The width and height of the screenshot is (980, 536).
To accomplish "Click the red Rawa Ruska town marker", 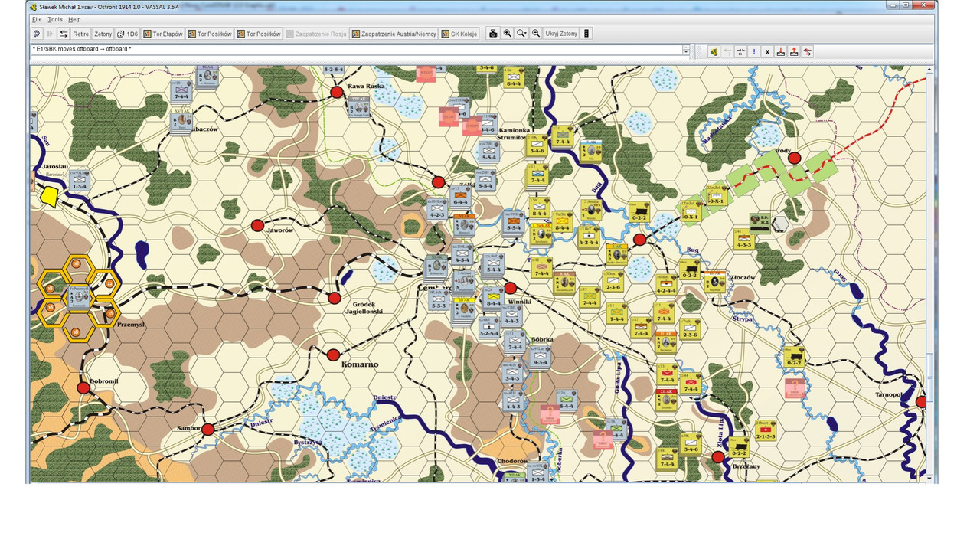I will tap(336, 93).
